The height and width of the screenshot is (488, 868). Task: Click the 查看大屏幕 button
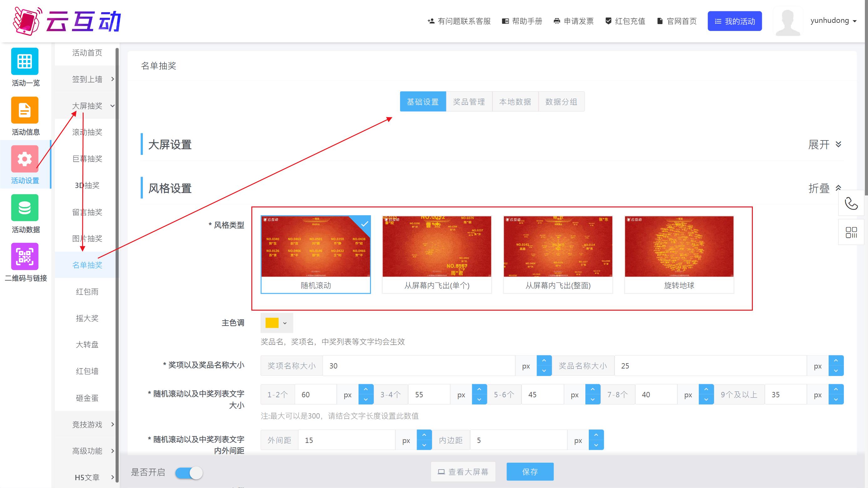[x=463, y=471]
